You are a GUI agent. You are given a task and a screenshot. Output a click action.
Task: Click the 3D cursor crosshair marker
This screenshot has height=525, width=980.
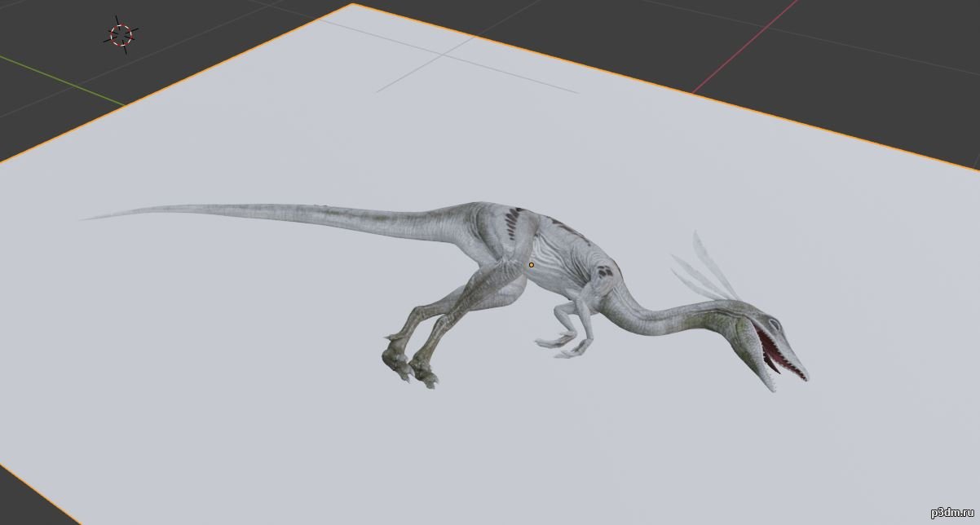[x=121, y=34]
